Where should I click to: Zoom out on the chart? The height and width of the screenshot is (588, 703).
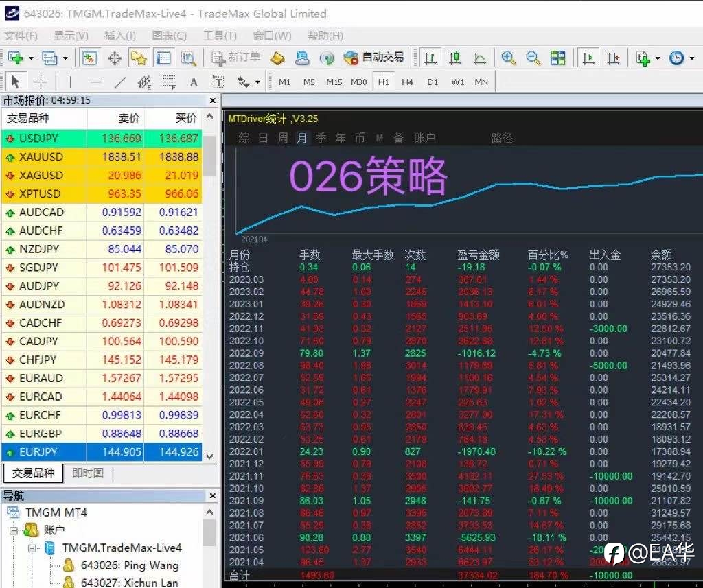point(533,58)
